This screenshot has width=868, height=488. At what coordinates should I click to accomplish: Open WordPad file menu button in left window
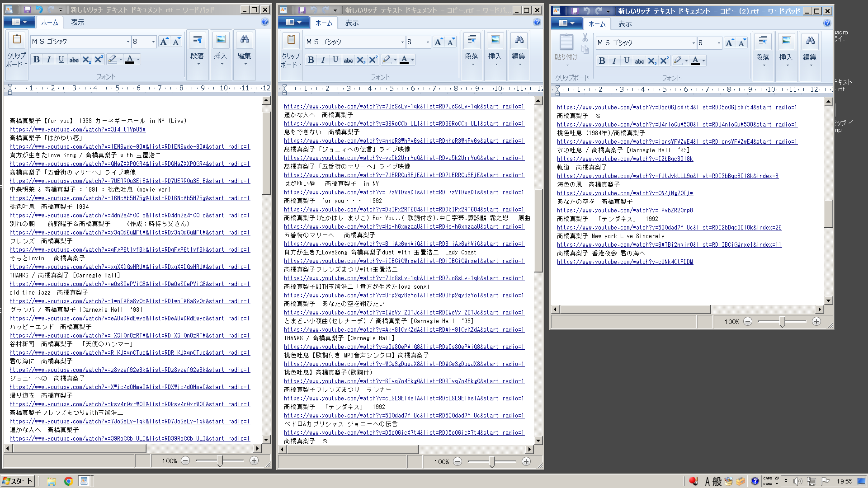point(19,22)
